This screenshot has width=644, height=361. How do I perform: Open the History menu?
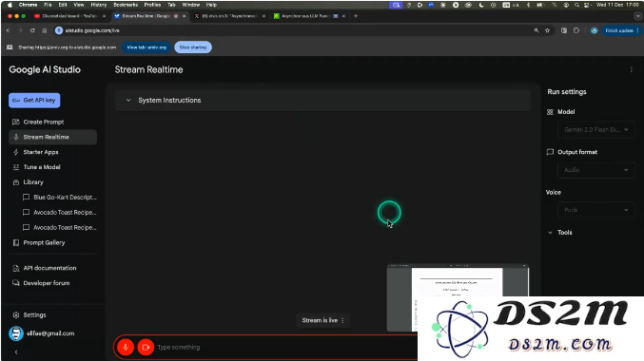click(99, 5)
